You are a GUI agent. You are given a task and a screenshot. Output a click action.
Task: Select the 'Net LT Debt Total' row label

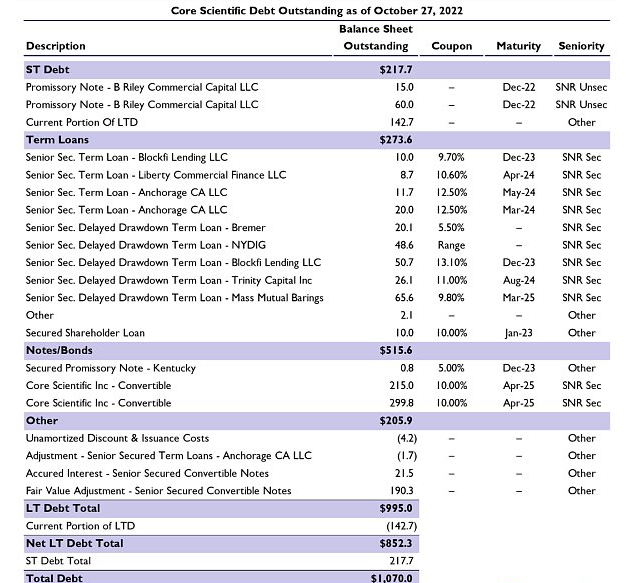click(x=75, y=544)
